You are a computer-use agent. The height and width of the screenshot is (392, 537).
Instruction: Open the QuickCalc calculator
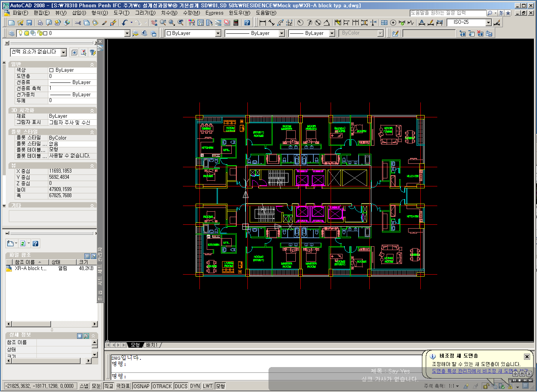point(236,23)
